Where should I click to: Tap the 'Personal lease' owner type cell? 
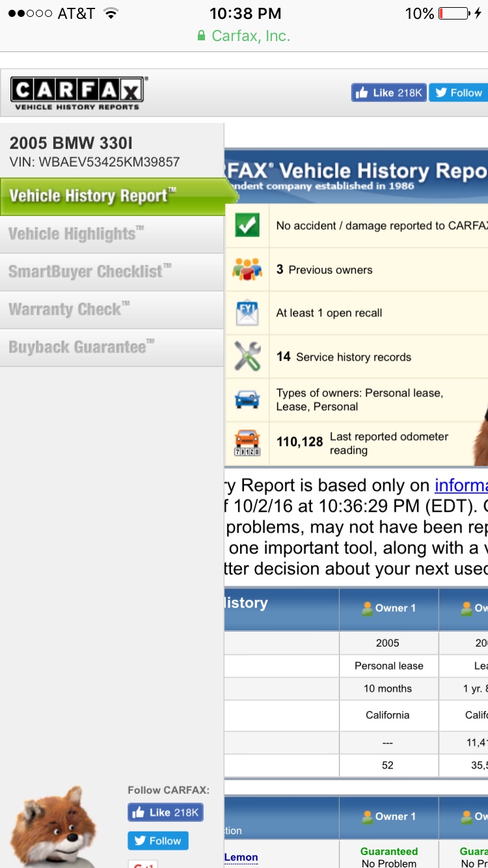click(x=389, y=666)
